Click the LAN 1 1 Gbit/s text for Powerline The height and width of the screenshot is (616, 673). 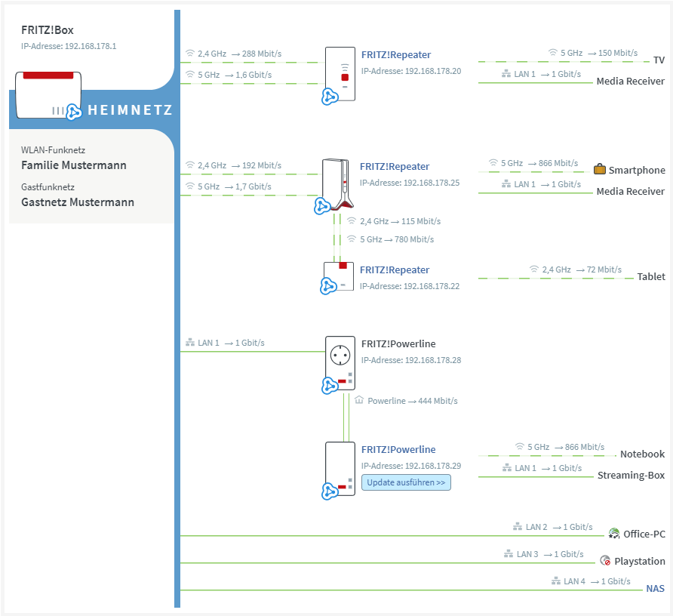[231, 343]
